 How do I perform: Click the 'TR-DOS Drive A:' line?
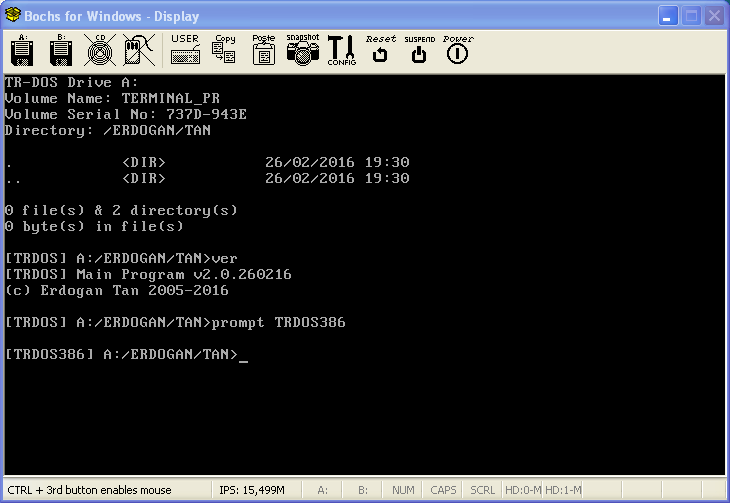tap(72, 82)
